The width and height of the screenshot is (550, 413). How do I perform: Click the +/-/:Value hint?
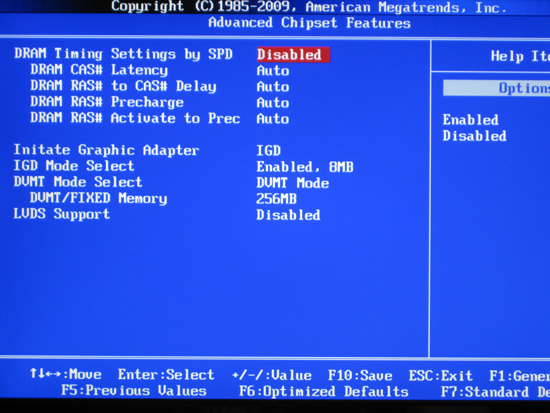[x=272, y=375]
